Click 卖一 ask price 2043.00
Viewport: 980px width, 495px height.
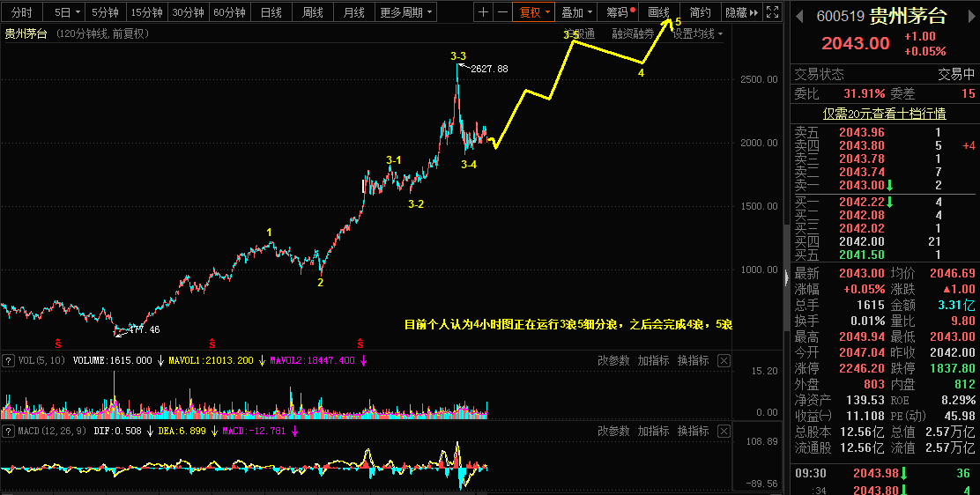tap(862, 185)
